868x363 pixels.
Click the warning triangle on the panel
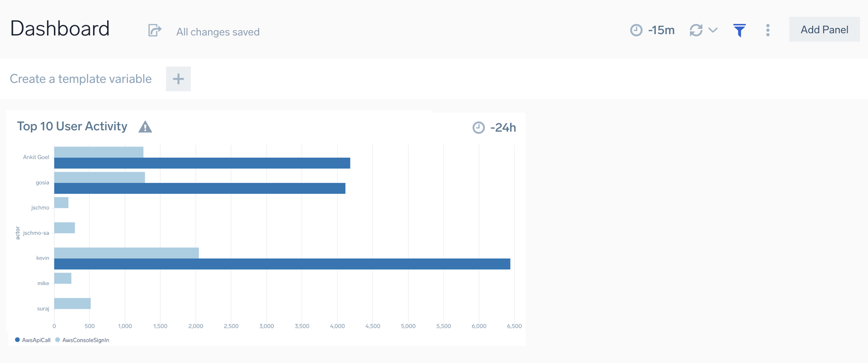[x=145, y=127]
